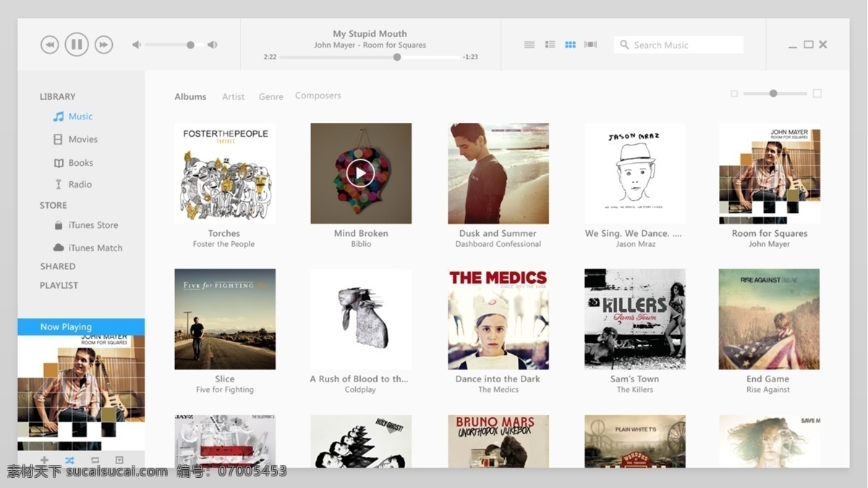Switch to the detailed list view

[550, 45]
